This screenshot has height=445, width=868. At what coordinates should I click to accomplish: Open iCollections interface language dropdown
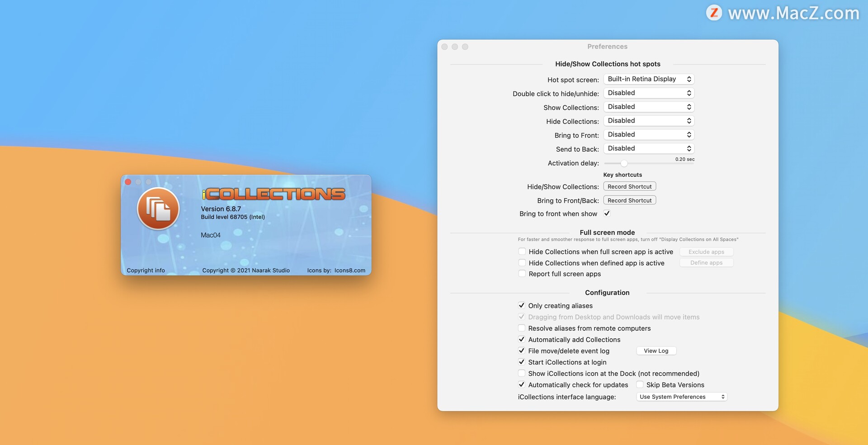click(682, 397)
